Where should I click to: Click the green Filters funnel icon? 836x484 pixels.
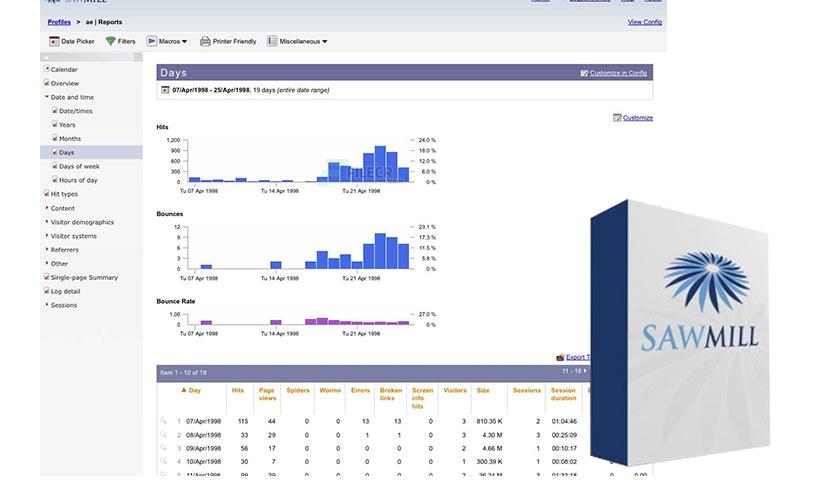[x=110, y=41]
